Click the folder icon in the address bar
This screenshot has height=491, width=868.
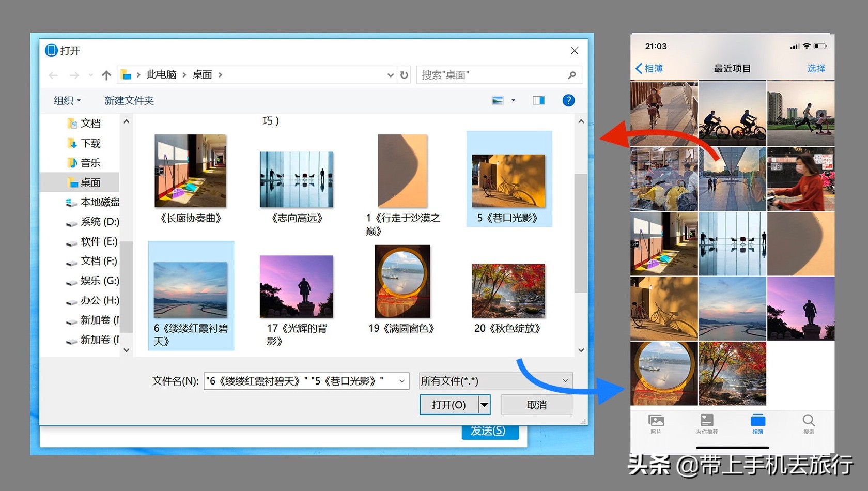click(126, 74)
